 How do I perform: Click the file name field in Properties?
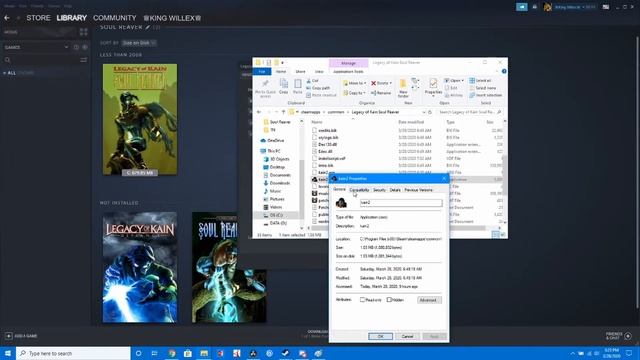pyautogui.click(x=401, y=202)
